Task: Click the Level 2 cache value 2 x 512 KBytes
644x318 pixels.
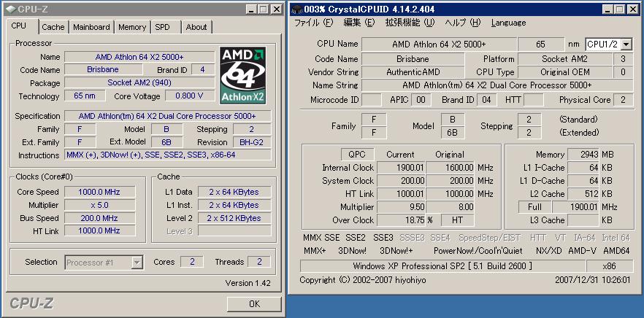Action: [x=234, y=218]
